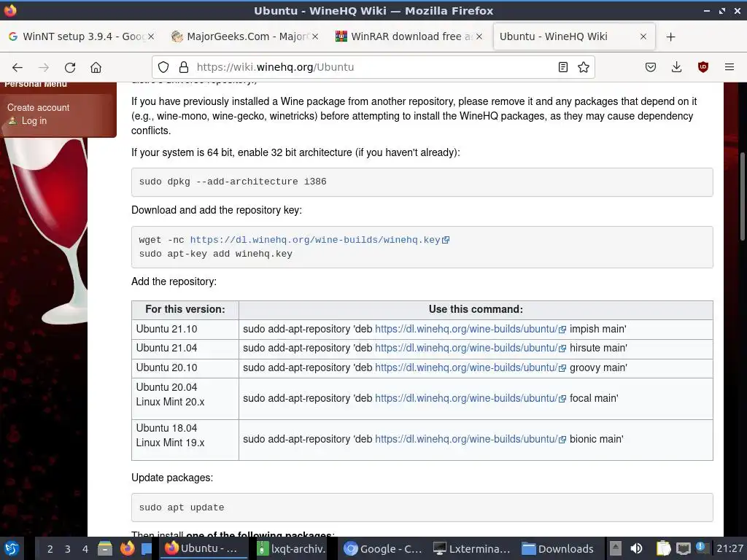Click the 21:27 panel clock
747x560 pixels.
point(729,548)
